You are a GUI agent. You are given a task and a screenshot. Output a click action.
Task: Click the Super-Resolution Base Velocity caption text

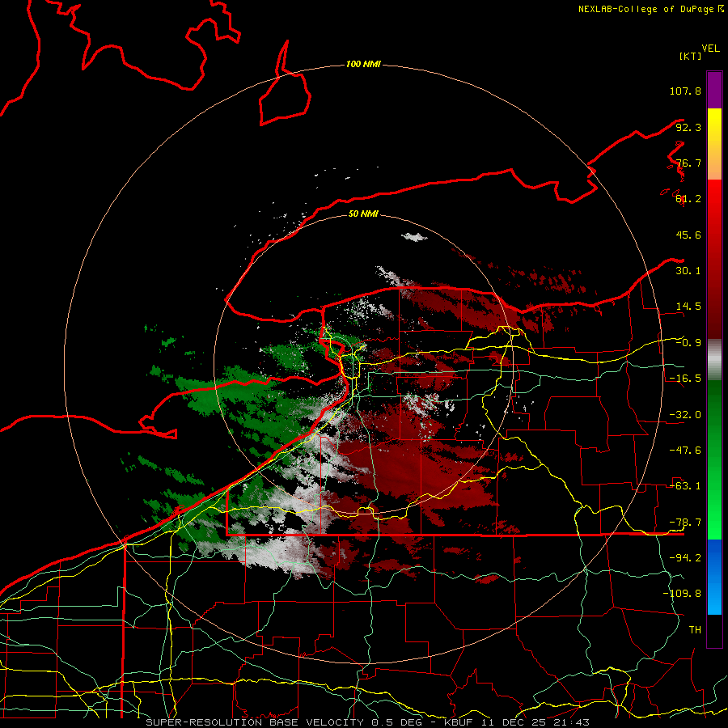click(367, 722)
